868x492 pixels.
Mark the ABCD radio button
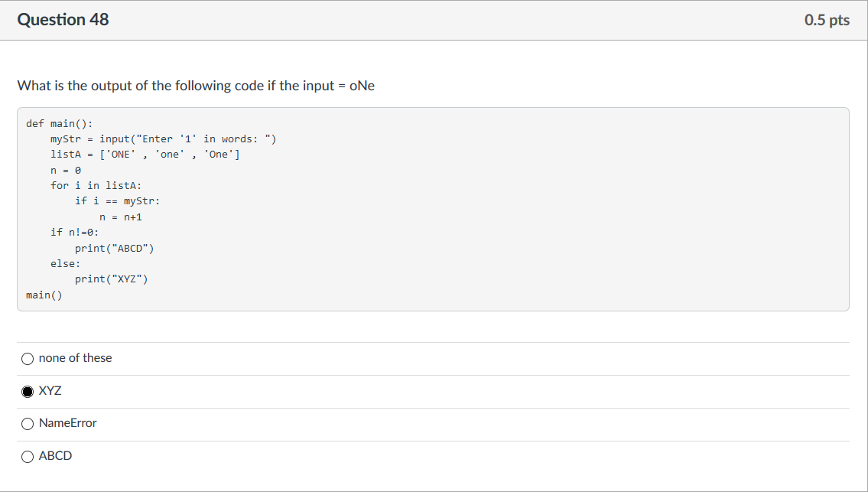[28, 456]
